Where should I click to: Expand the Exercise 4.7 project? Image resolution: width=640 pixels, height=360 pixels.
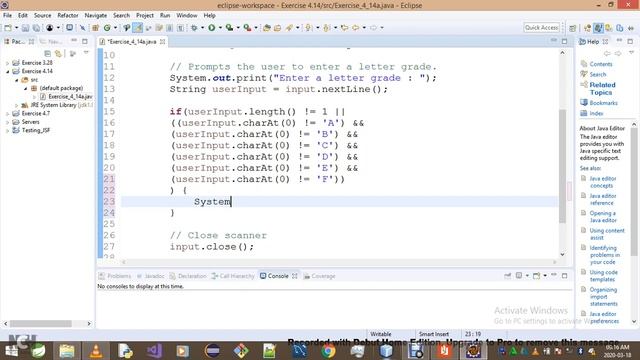7,113
